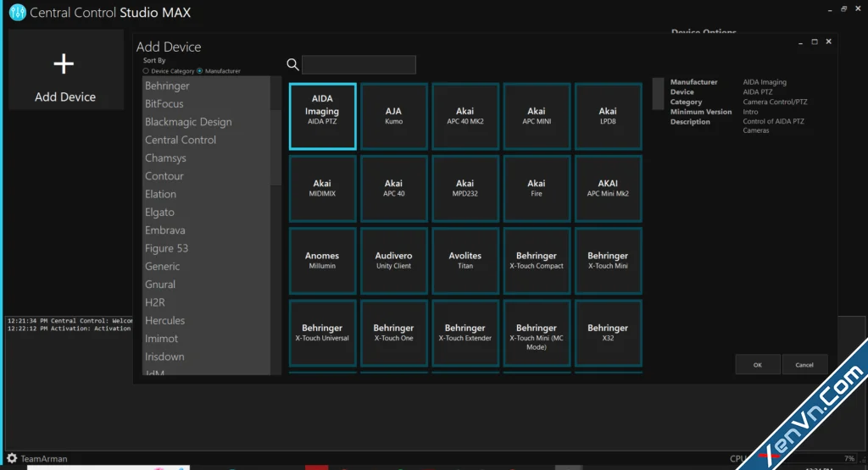This screenshot has width=868, height=470.
Task: Select the Behringer X-Touch Universal tile
Action: 322,334
